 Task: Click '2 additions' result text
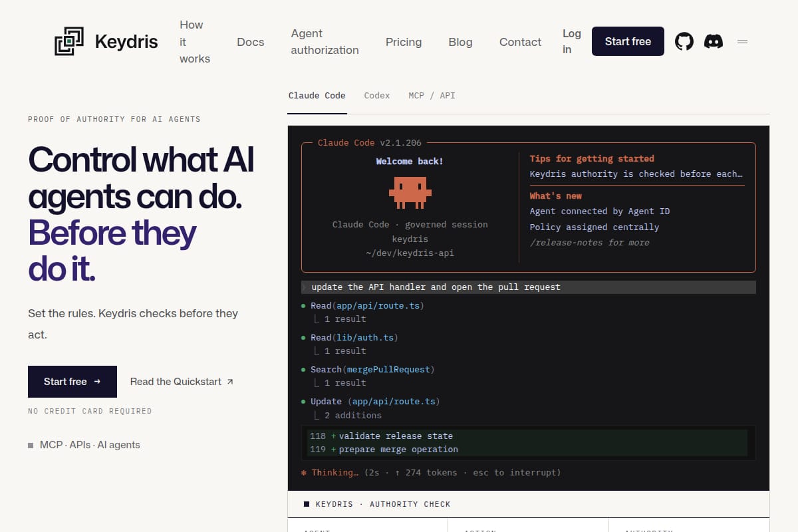(x=353, y=416)
